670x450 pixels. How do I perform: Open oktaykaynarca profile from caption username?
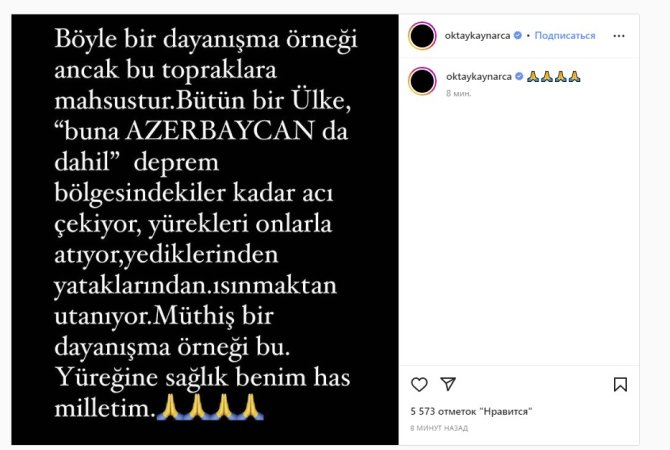[479, 76]
